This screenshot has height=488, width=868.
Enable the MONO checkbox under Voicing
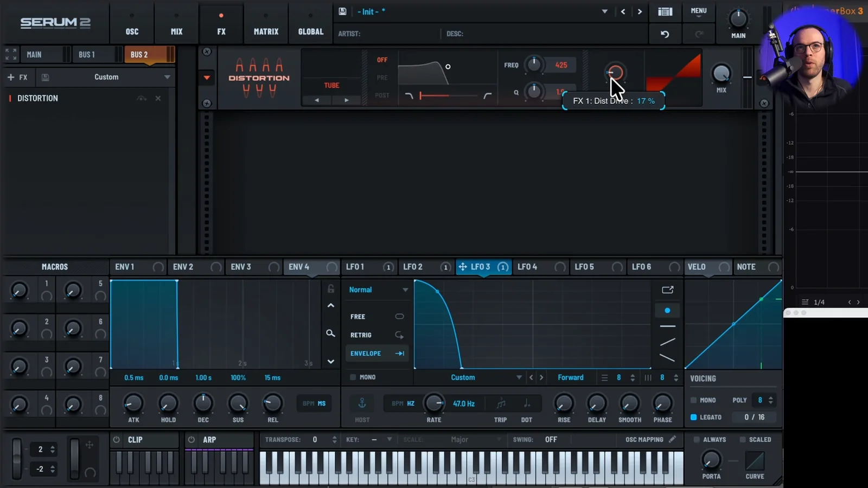[693, 400]
